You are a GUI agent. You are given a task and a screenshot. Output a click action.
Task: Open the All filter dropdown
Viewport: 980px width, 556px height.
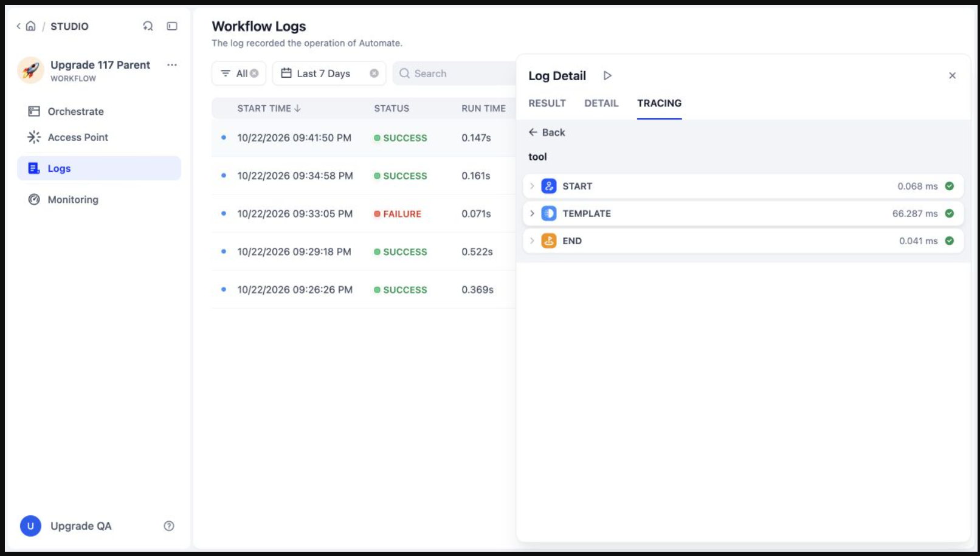click(x=239, y=74)
